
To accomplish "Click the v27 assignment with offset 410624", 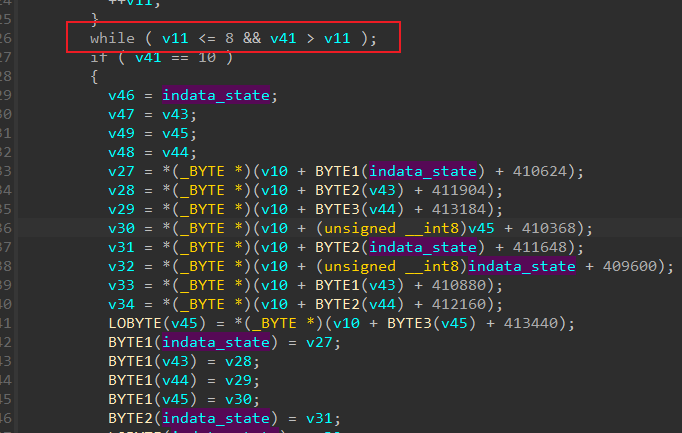I will pos(346,171).
